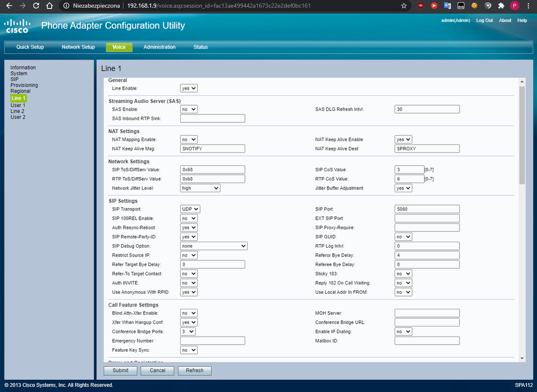
Task: Click the SIP Port input field
Action: [x=427, y=209]
